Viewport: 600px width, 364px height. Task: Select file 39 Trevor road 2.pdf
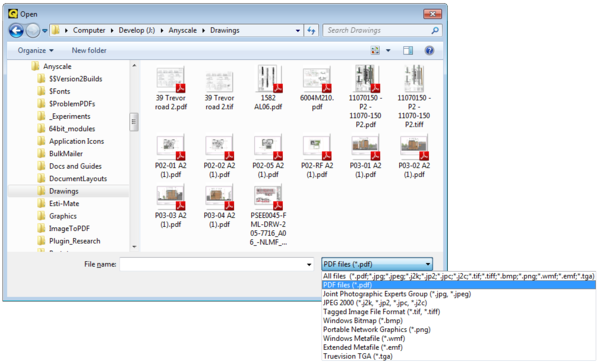171,88
